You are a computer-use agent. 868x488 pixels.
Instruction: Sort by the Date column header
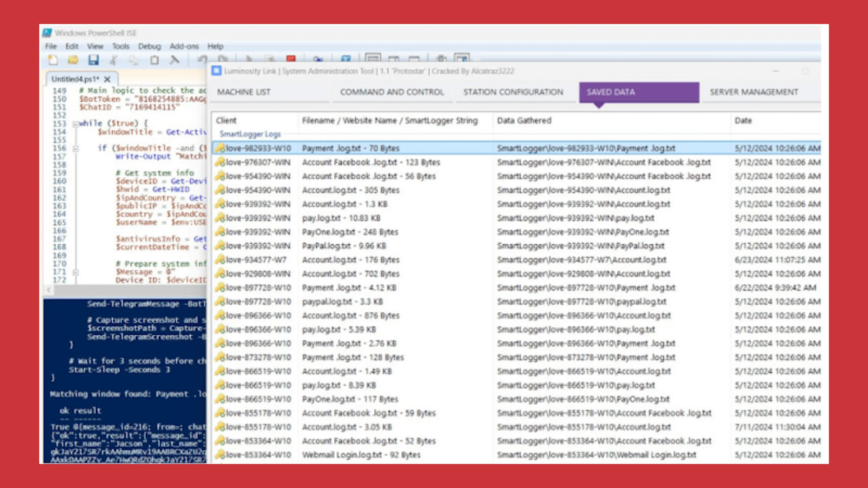[x=776, y=120]
